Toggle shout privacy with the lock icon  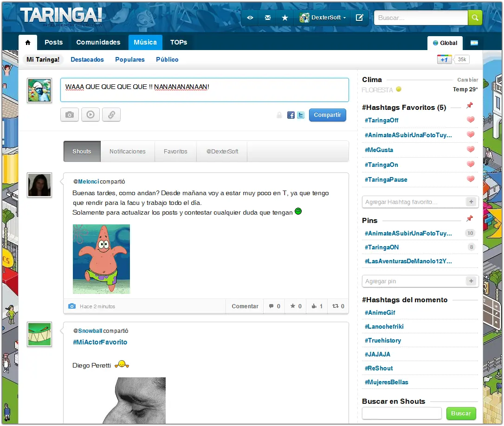click(x=279, y=115)
